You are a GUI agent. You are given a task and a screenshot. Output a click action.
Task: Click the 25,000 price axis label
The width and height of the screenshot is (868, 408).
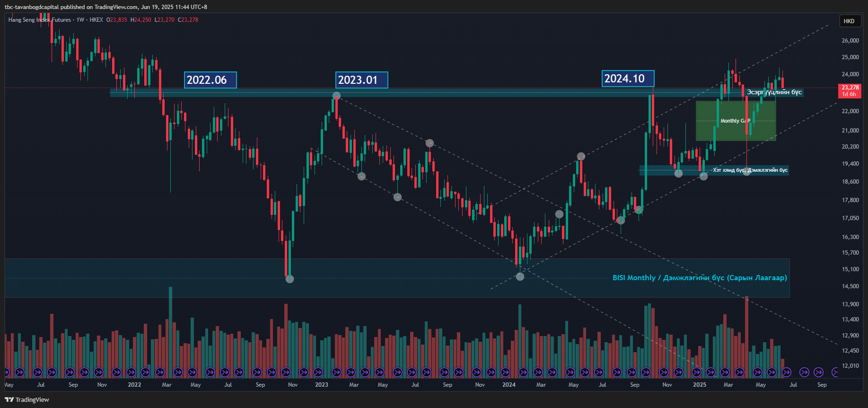point(850,57)
